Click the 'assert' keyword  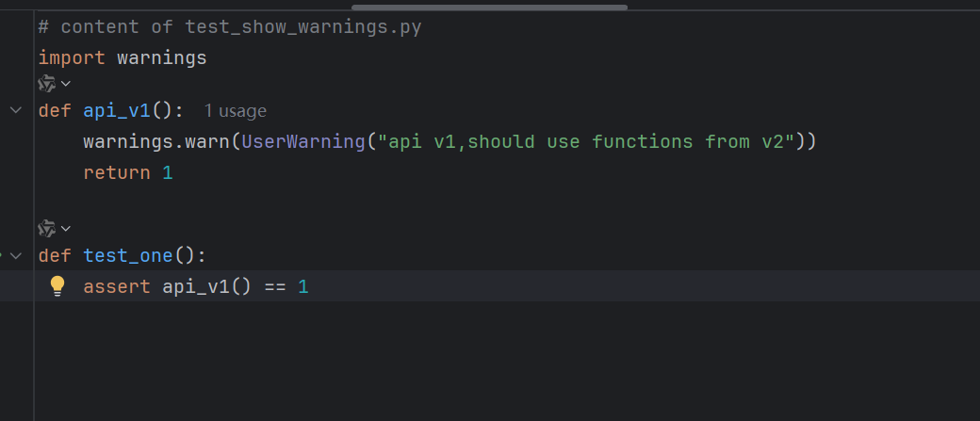pos(117,287)
